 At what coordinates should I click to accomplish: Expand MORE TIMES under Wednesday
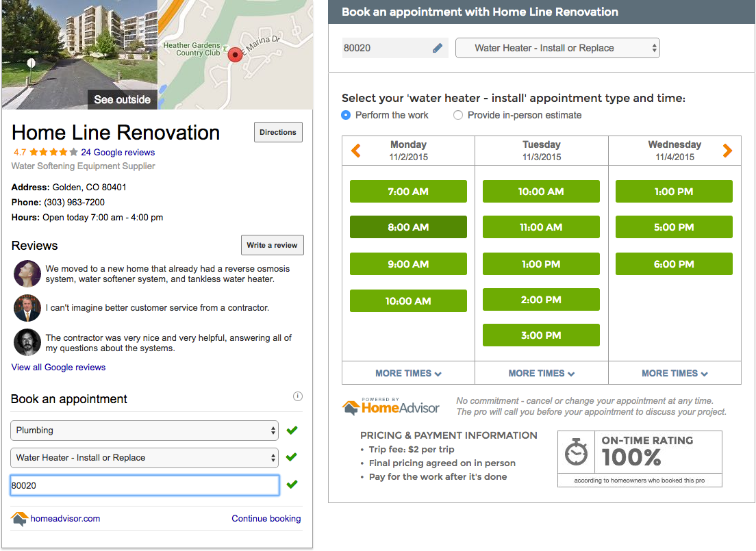click(x=675, y=373)
